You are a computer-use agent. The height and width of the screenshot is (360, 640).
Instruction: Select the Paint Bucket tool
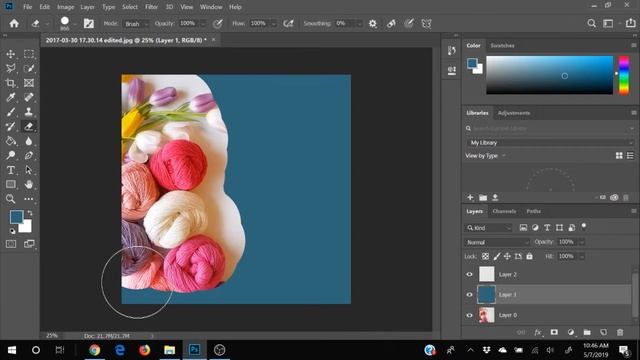(11, 141)
